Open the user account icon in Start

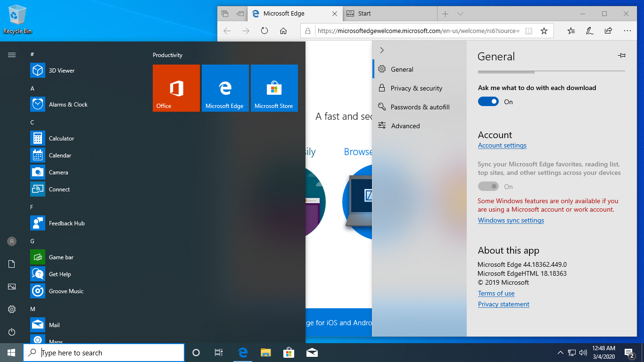pyautogui.click(x=12, y=241)
